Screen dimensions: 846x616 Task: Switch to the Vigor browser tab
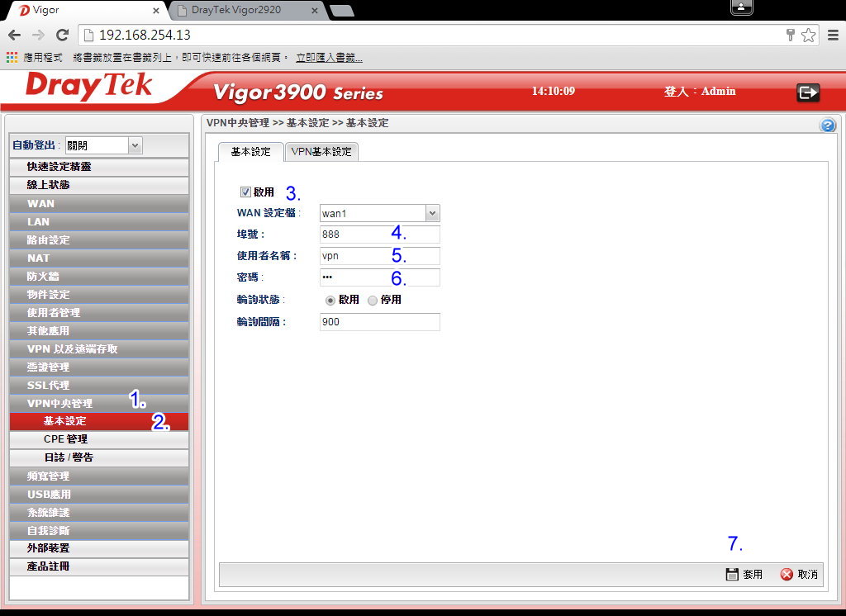pos(86,10)
